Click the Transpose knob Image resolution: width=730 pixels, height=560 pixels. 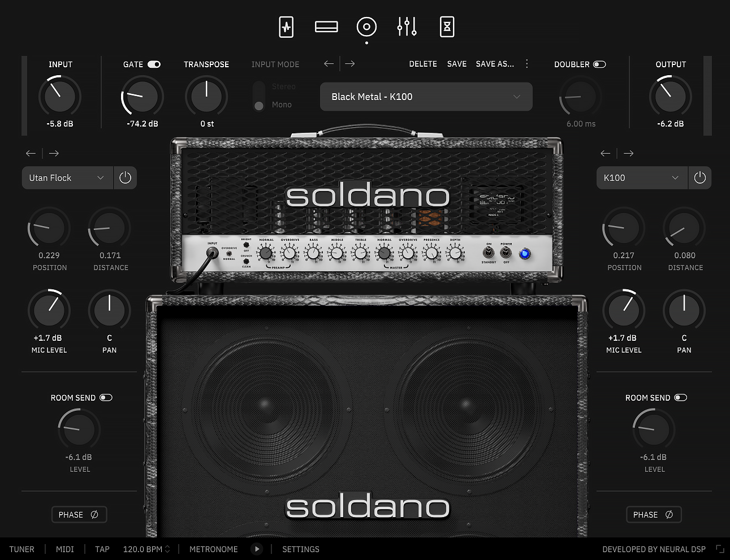coord(206,96)
